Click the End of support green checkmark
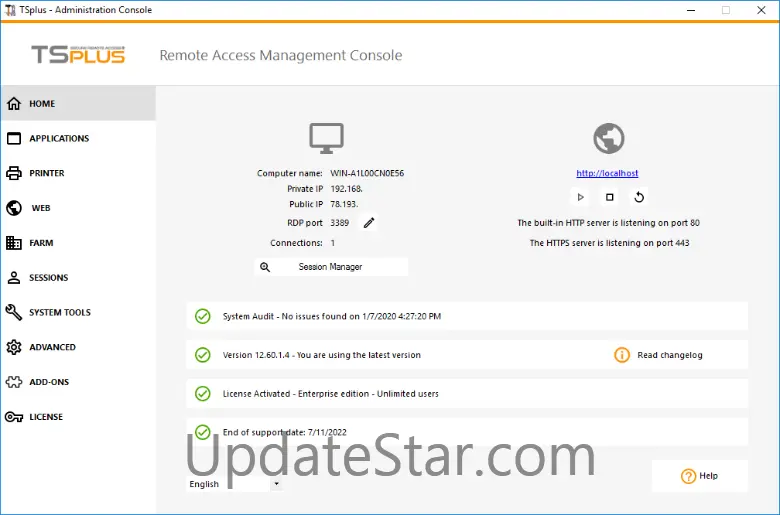Viewport: 780px width, 515px height. pyautogui.click(x=202, y=432)
